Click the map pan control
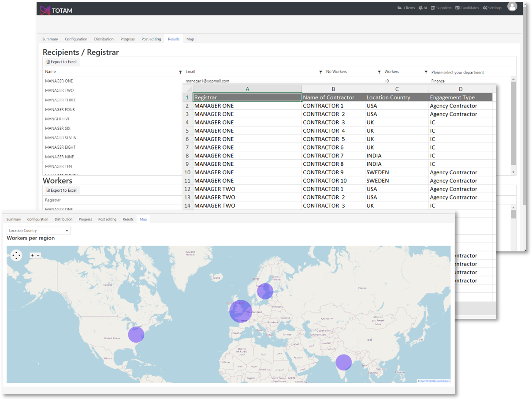532x400 pixels. click(x=16, y=255)
